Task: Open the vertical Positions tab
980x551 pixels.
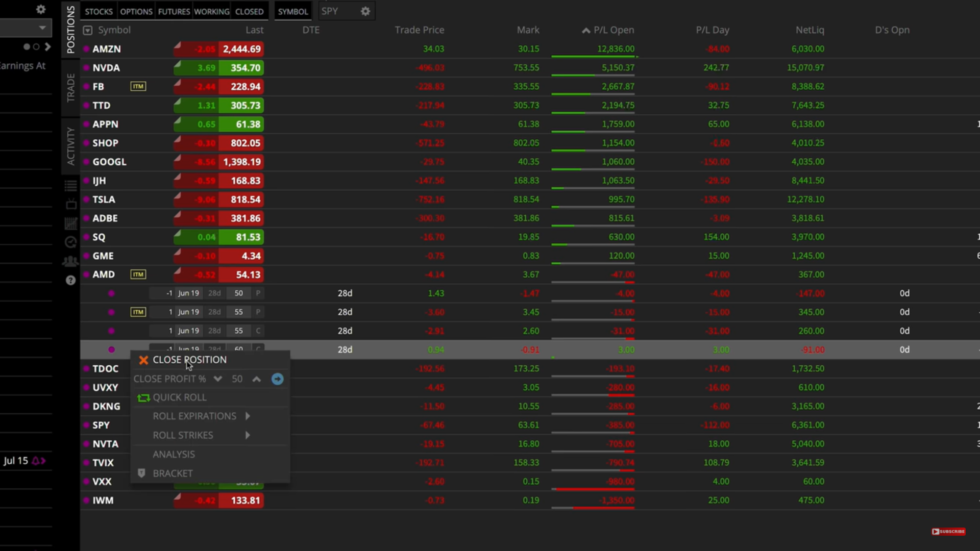Action: 70,30
